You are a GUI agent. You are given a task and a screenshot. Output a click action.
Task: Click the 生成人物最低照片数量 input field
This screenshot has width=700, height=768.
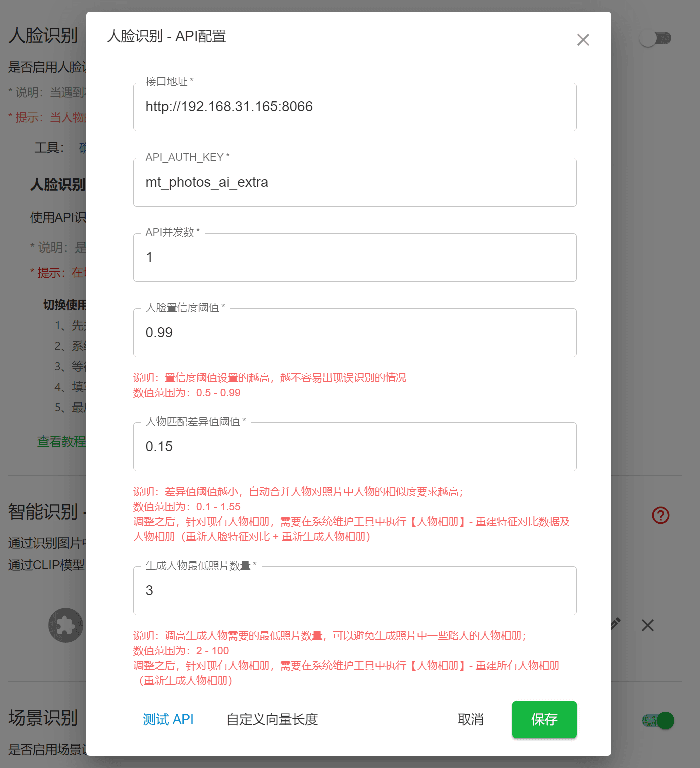click(x=355, y=591)
